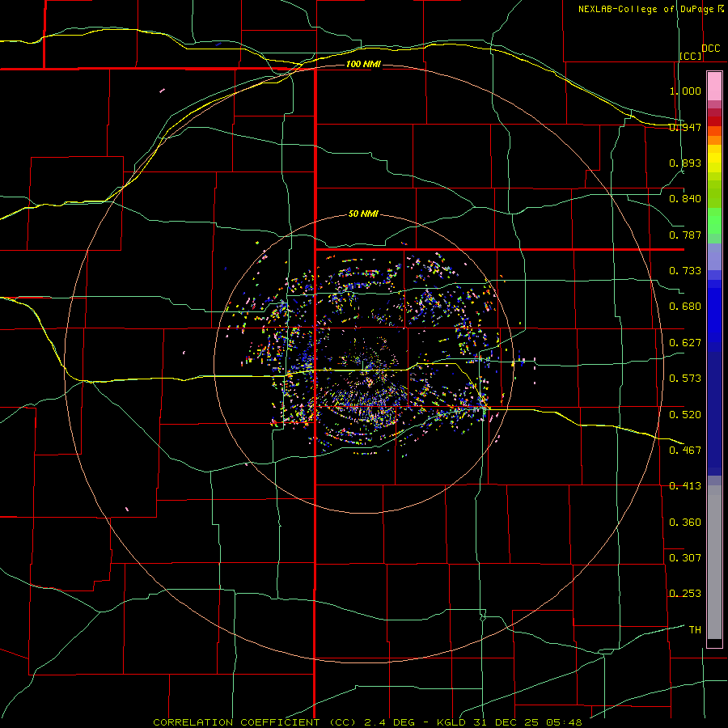This screenshot has height=728, width=728.
Task: Pick the olive green segment of the color scale
Action: 714,193
